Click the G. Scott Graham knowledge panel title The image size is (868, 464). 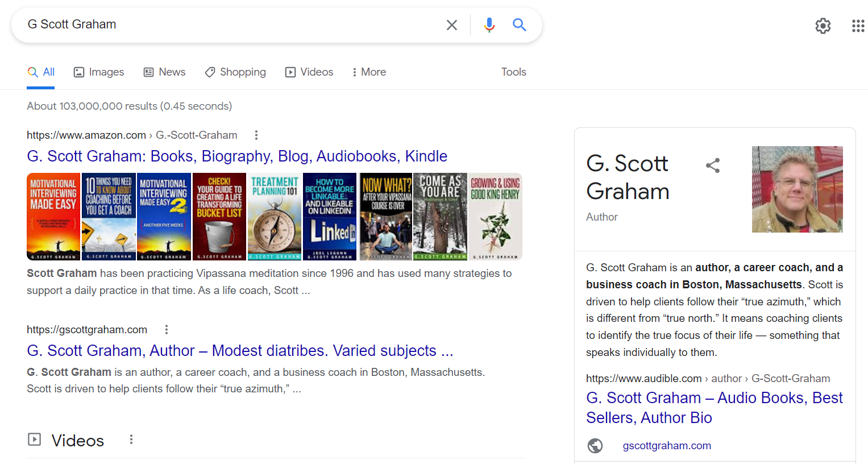point(628,177)
